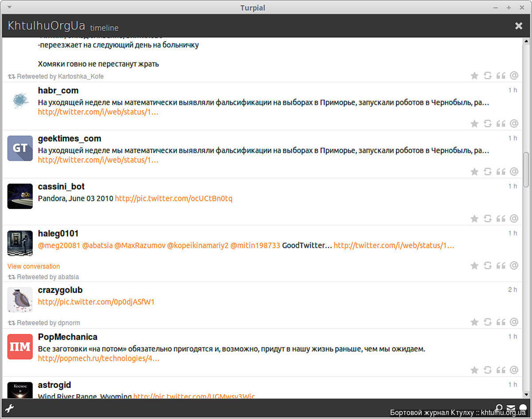Reply to cassini_bot with the @ icon
The width and height of the screenshot is (532, 419).
tap(514, 218)
